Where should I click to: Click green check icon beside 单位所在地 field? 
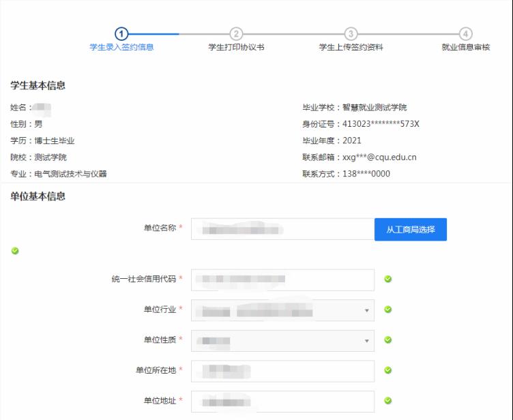click(388, 370)
